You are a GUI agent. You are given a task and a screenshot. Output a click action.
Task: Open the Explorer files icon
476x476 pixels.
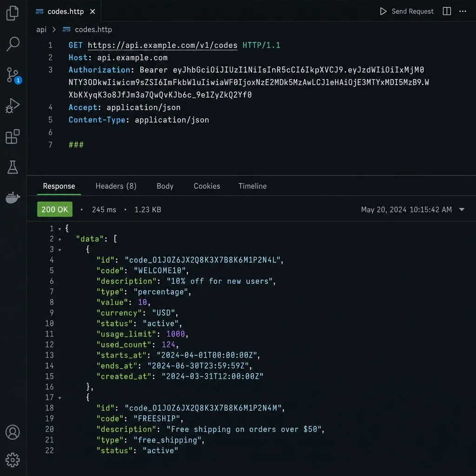[13, 13]
